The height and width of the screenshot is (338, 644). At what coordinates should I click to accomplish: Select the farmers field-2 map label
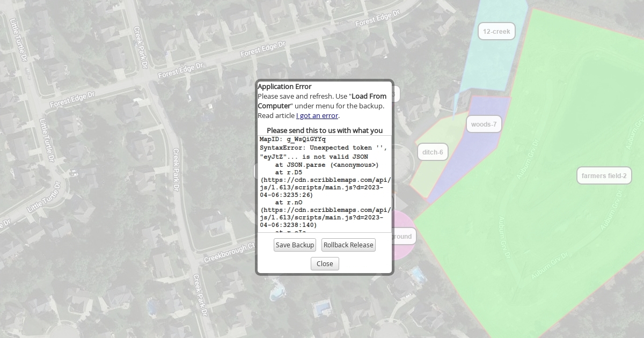(x=604, y=175)
